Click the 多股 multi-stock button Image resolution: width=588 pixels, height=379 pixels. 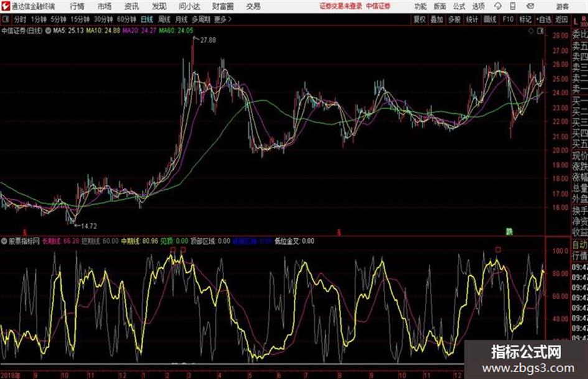tap(454, 19)
